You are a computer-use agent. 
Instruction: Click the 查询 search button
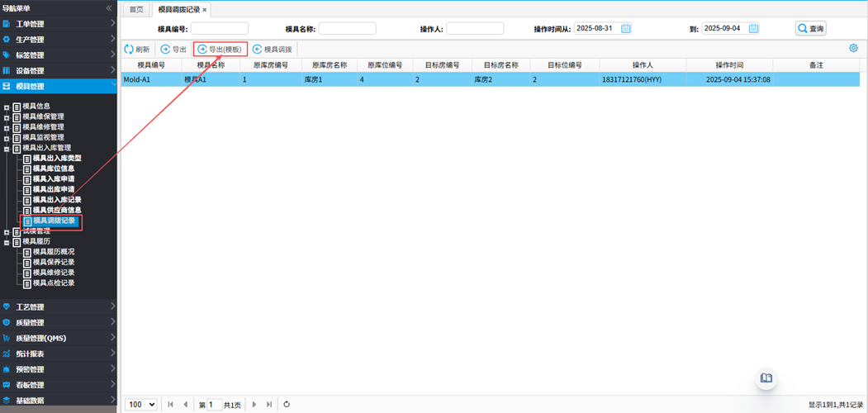point(810,28)
